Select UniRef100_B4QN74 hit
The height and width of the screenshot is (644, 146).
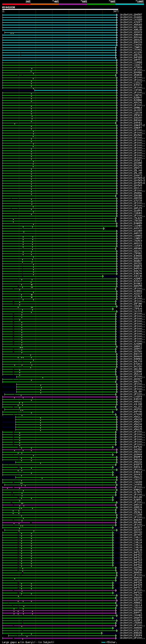point(131,266)
